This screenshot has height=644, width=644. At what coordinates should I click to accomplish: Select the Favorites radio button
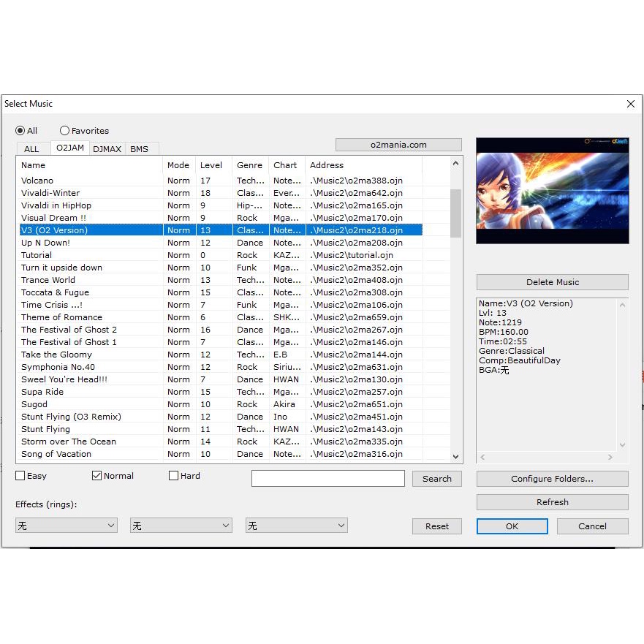[x=64, y=131]
